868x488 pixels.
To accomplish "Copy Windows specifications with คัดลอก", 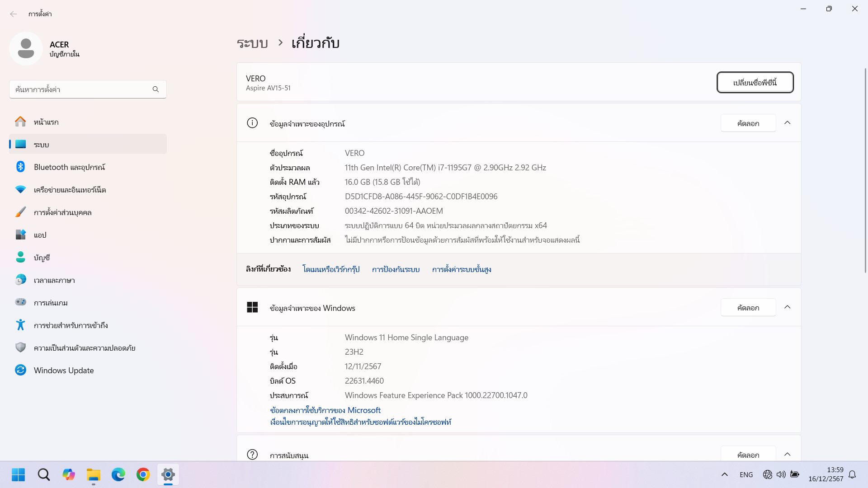I will [x=748, y=307].
